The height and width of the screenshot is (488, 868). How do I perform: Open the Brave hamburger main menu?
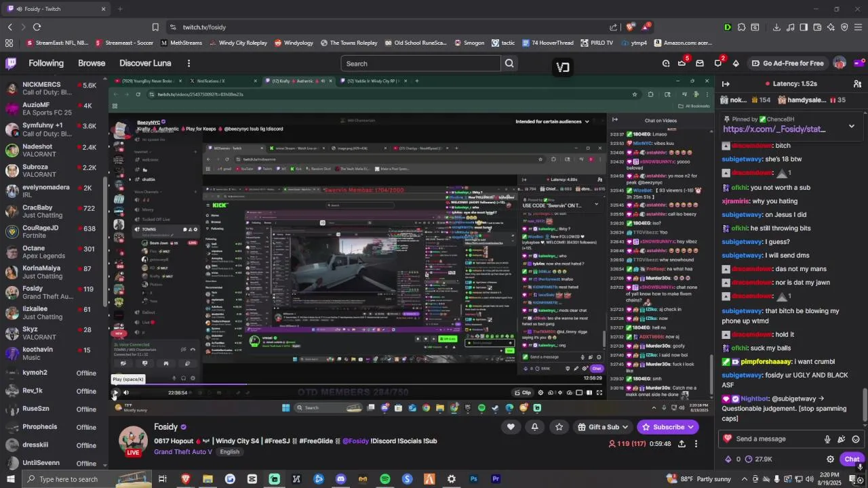859,27
